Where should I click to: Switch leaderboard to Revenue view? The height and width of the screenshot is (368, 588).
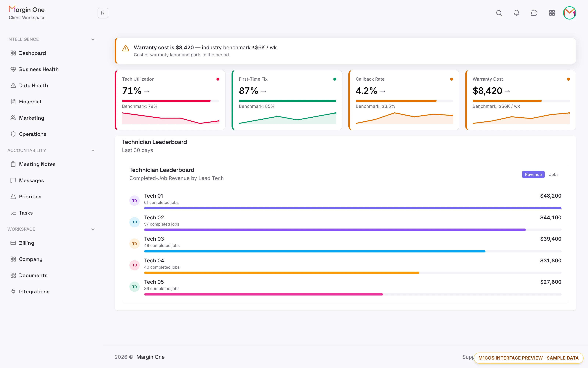click(x=533, y=174)
